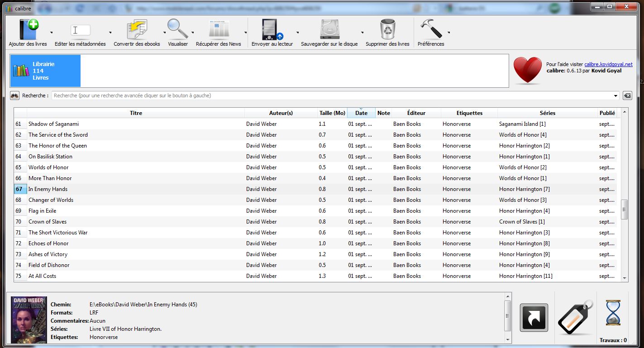Click Convertir des ebooks icon

pos(137,30)
